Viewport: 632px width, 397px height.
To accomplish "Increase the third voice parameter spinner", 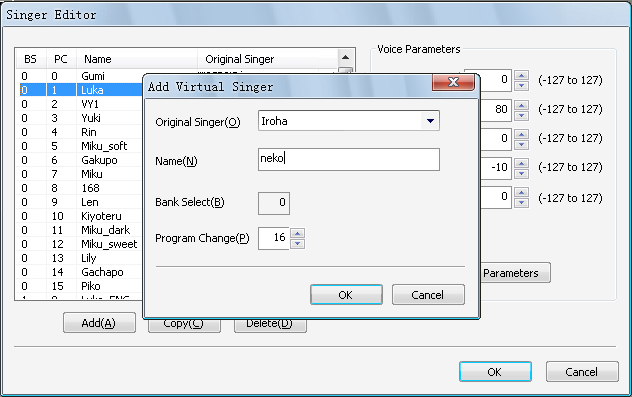I will pos(522,134).
